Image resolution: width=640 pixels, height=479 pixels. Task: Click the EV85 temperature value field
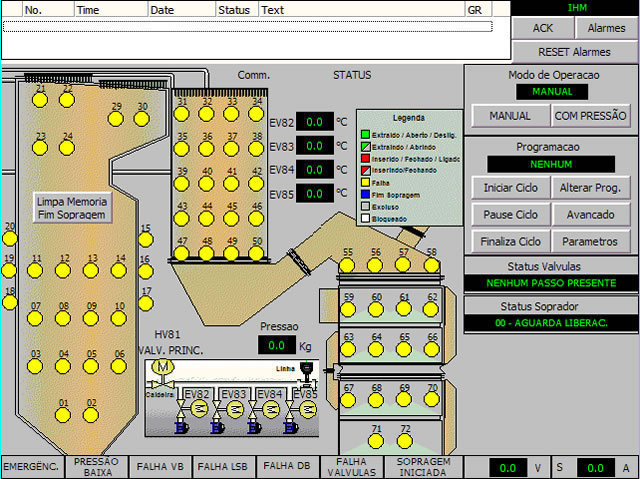point(315,194)
